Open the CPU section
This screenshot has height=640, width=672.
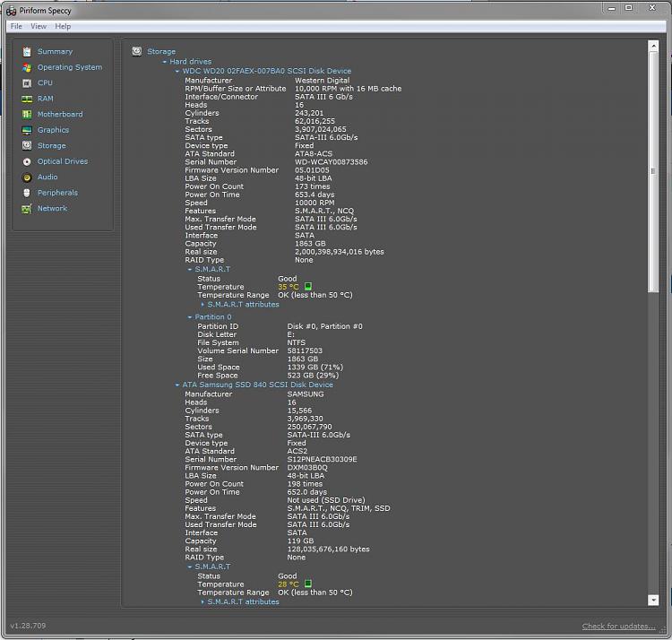pyautogui.click(x=45, y=82)
